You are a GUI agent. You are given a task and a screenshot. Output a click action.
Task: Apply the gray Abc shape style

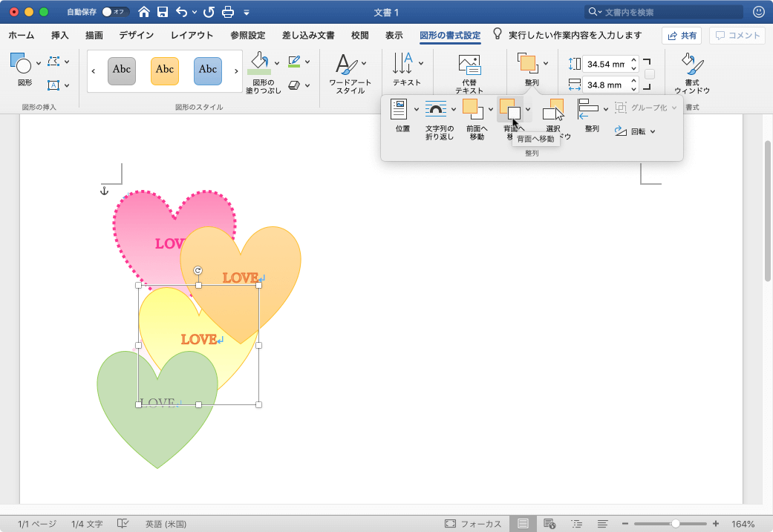pyautogui.click(x=122, y=71)
